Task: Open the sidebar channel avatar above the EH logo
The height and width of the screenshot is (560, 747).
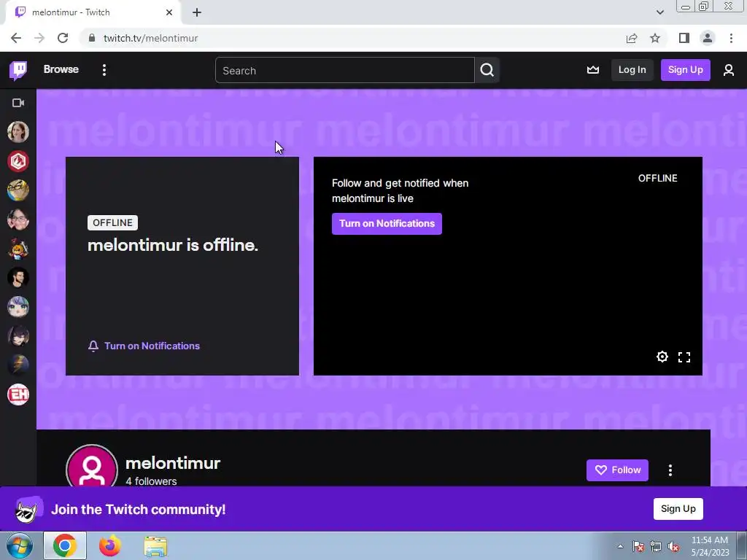Action: tap(18, 365)
